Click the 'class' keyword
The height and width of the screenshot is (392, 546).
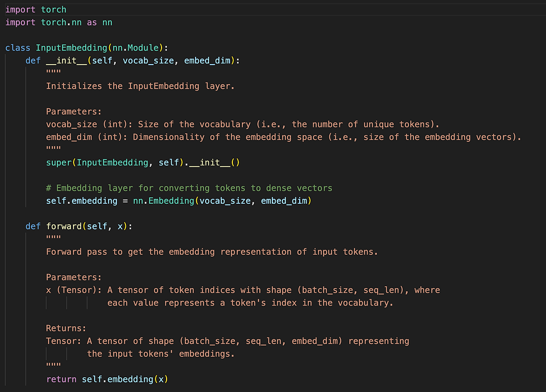(18, 48)
